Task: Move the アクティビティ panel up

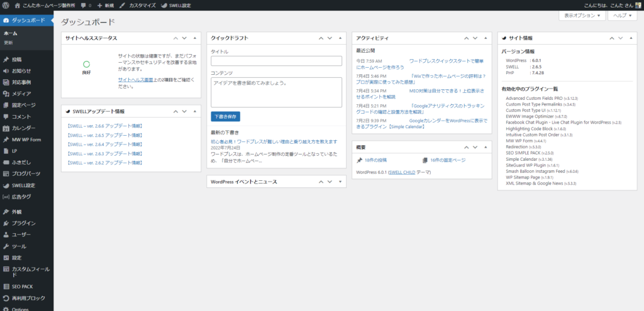Action: coord(466,38)
